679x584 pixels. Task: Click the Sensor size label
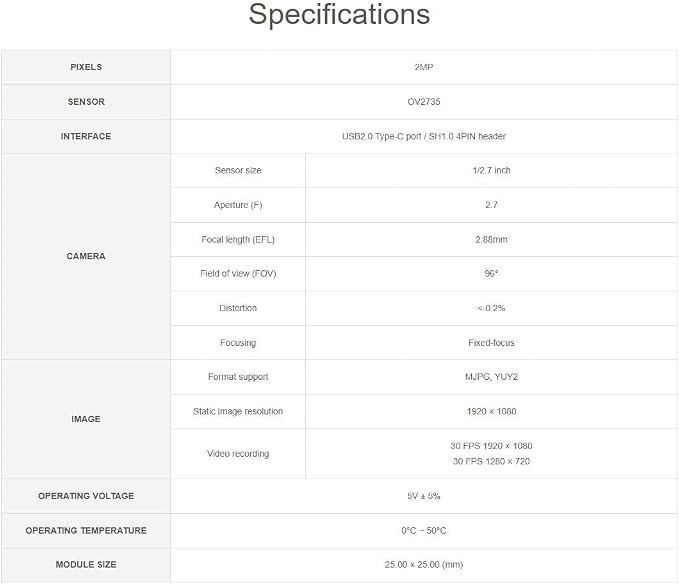pos(238,170)
